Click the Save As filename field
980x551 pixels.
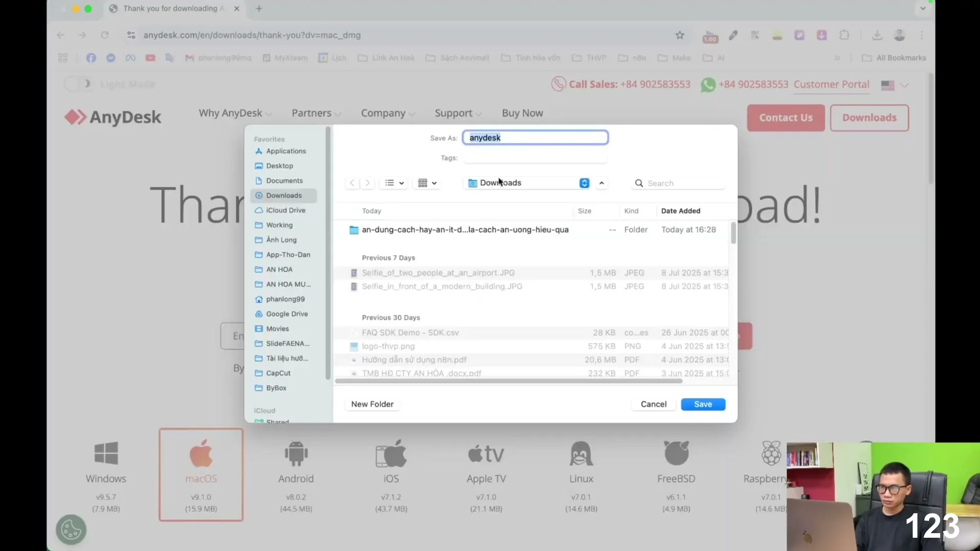(x=535, y=138)
